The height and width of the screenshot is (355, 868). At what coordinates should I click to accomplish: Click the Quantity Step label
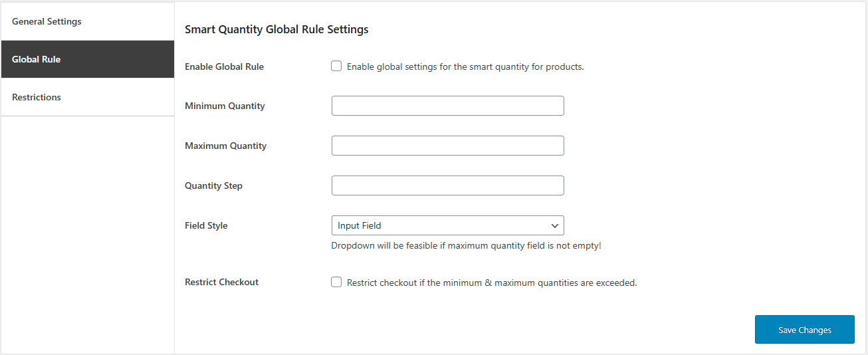[213, 185]
